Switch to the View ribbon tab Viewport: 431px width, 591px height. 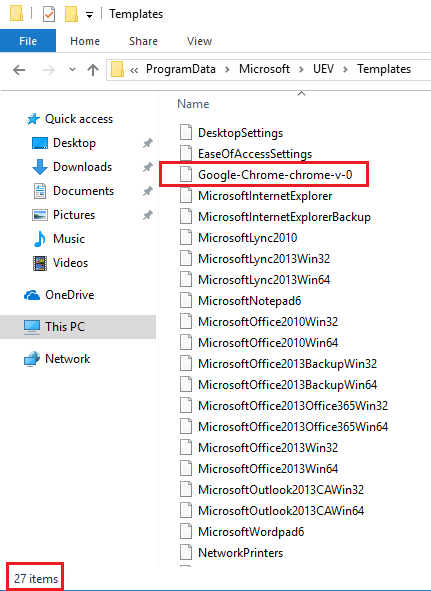click(199, 41)
